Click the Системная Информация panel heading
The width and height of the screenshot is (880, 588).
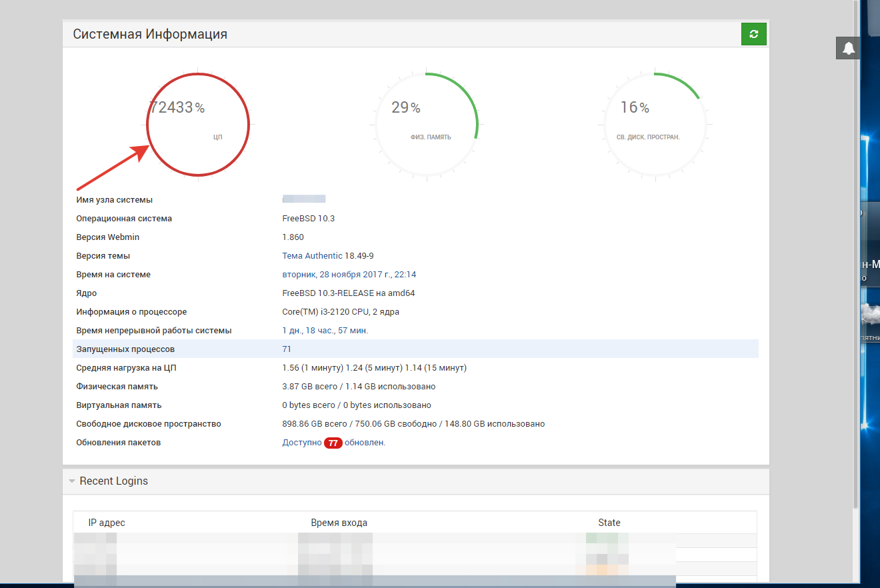[150, 34]
